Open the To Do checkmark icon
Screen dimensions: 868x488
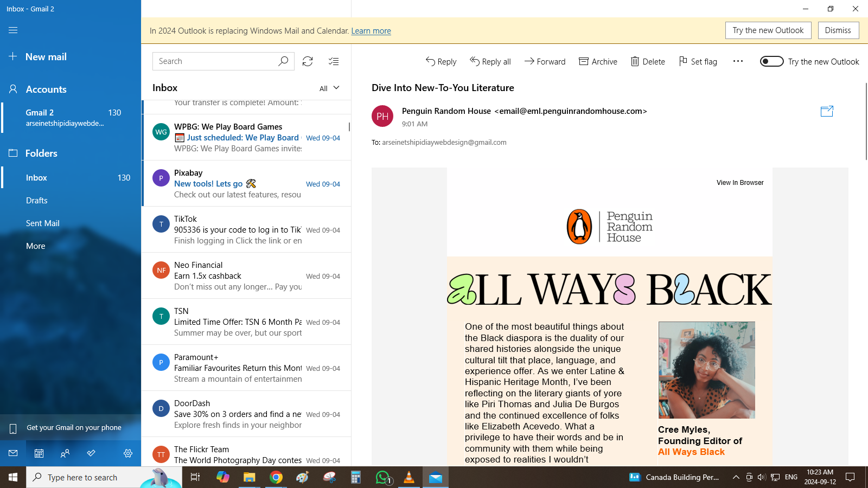[91, 453]
